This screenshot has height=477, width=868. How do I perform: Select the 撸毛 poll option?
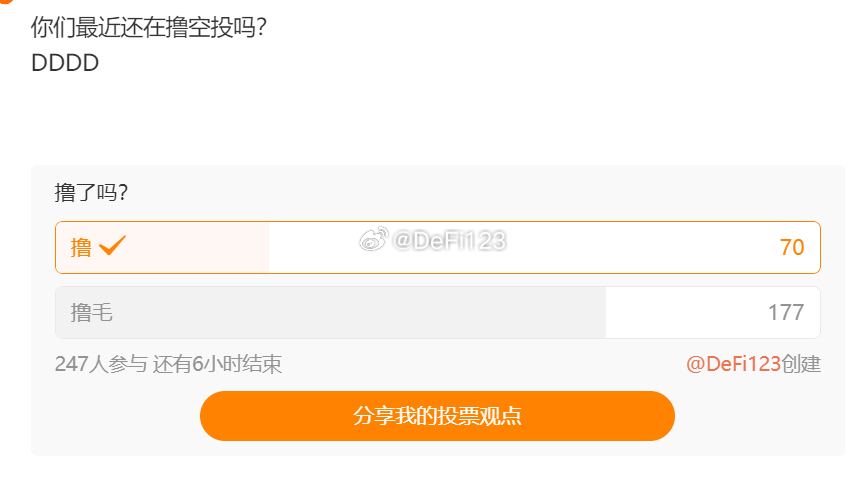tap(437, 313)
